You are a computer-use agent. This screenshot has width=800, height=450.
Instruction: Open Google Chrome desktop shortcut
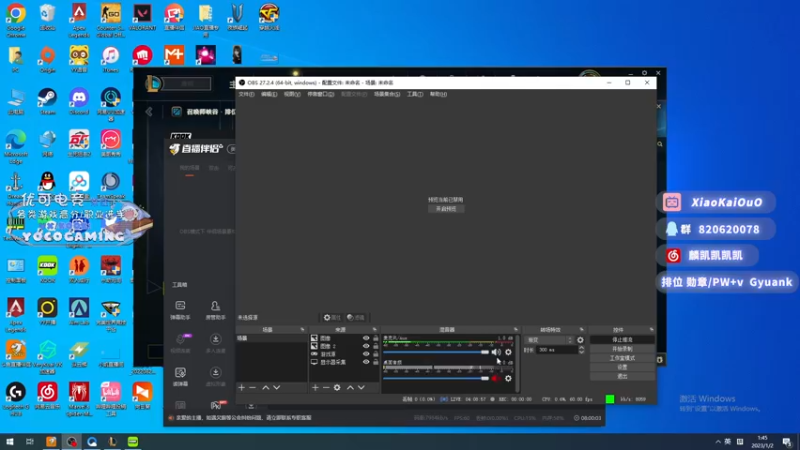pyautogui.click(x=16, y=19)
